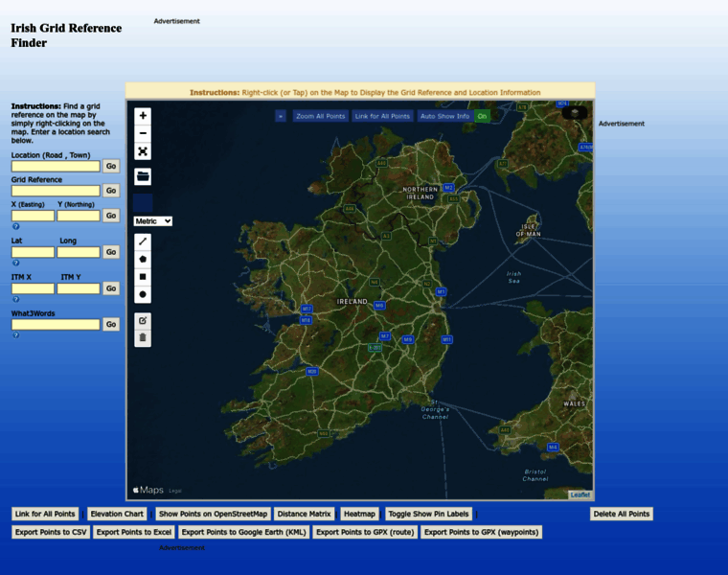Focus the X Easting input
Image resolution: width=728 pixels, height=575 pixels.
[x=33, y=216]
